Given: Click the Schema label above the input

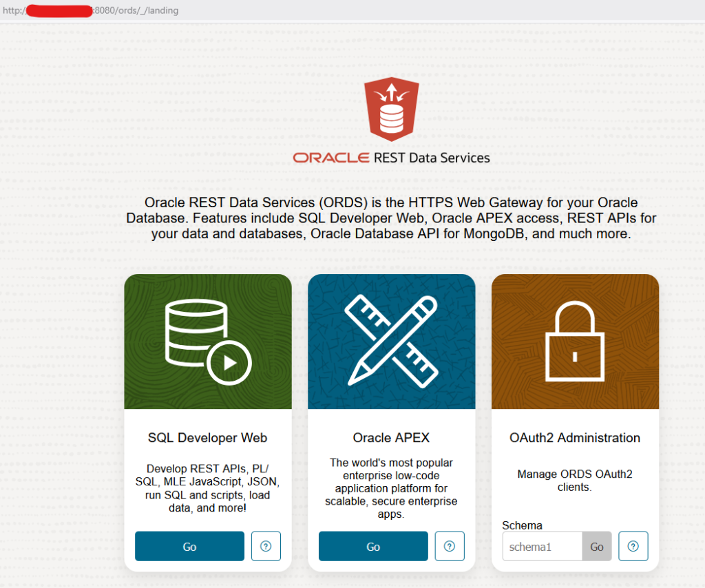Looking at the screenshot, I should pyautogui.click(x=522, y=525).
